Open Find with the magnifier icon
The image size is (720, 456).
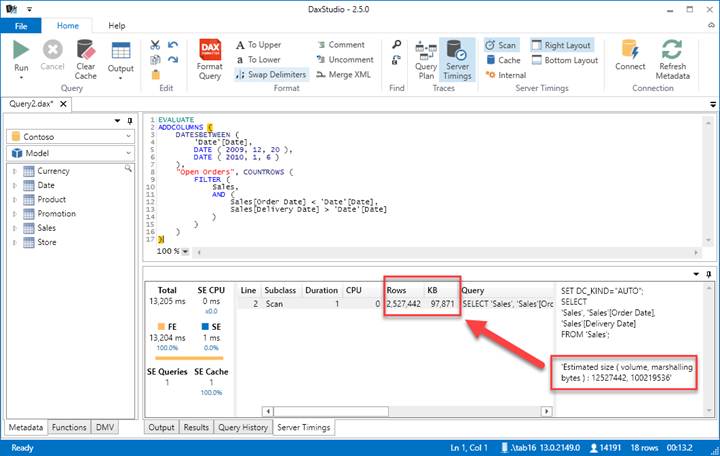[396, 45]
